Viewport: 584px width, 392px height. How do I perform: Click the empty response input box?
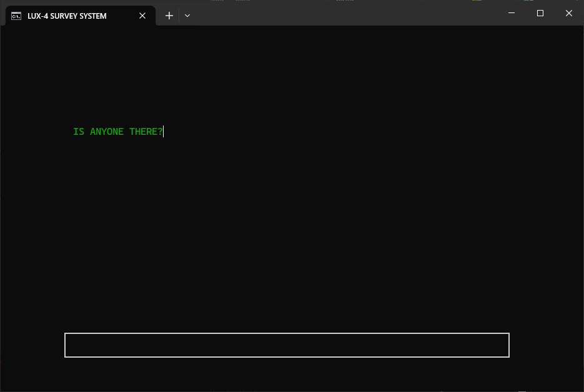tap(287, 345)
